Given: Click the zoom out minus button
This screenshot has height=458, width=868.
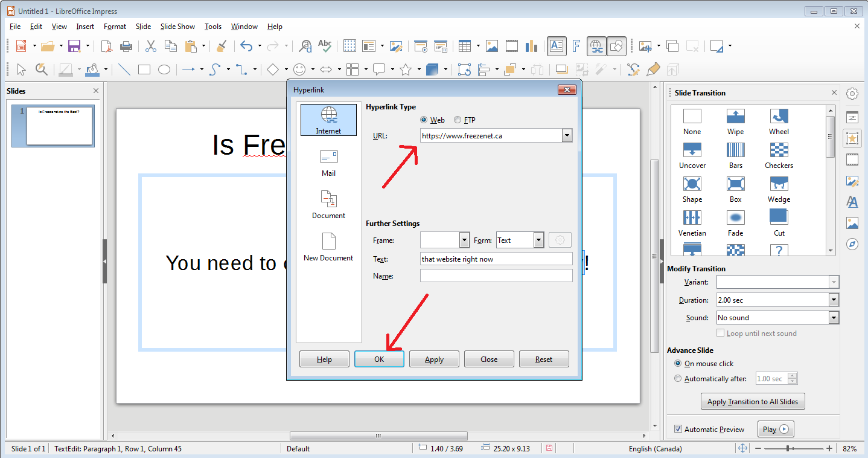Looking at the screenshot, I should coord(758,448).
